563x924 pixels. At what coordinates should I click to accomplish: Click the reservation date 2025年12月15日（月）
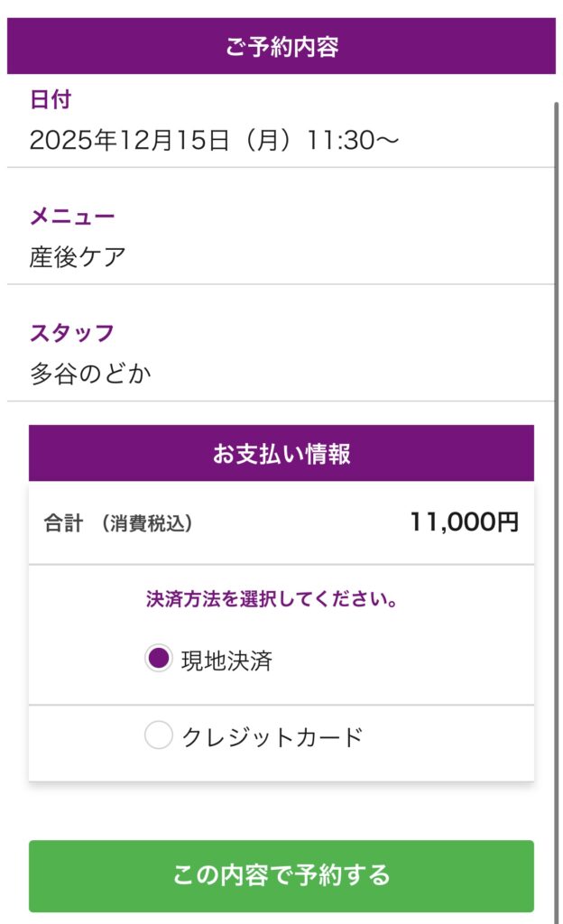[164, 141]
